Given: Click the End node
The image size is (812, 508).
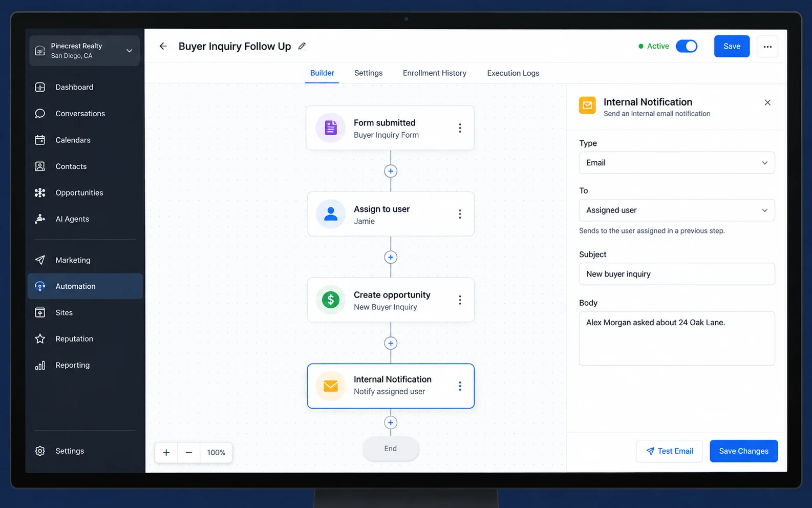Looking at the screenshot, I should click(391, 449).
